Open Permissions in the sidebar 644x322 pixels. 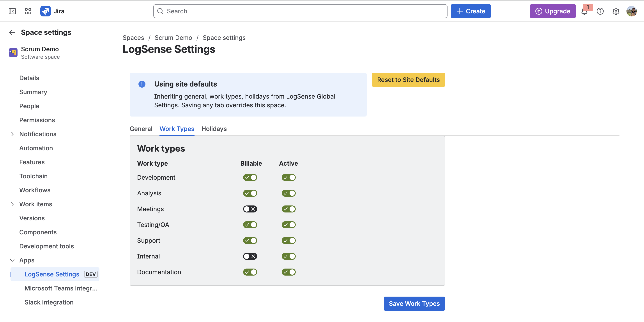37,120
